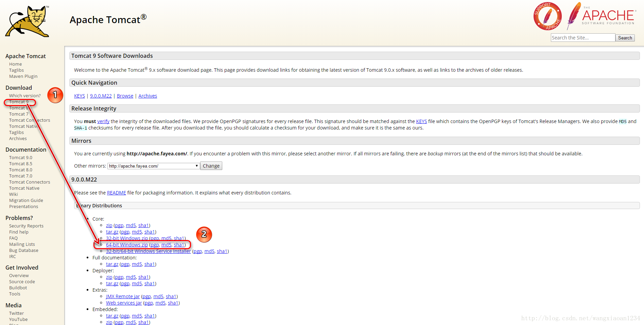Image resolution: width=644 pixels, height=325 pixels.
Task: Download the JMX Remote jar
Action: (x=123, y=296)
